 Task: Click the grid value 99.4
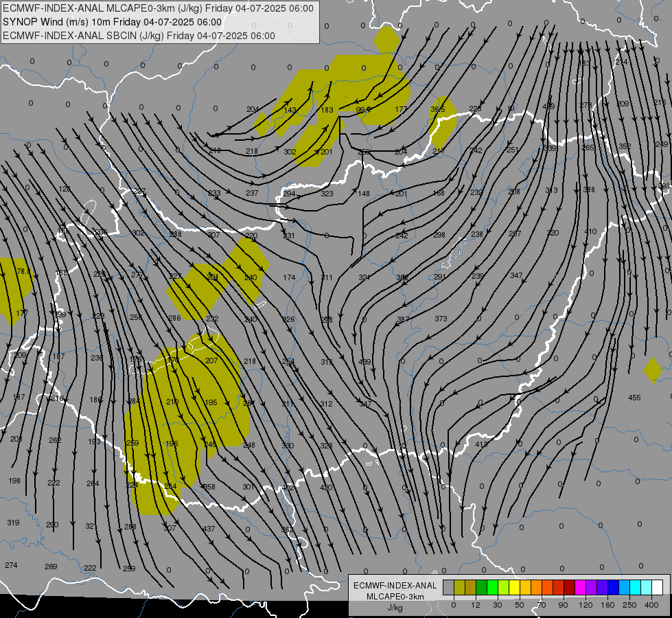tap(363, 111)
